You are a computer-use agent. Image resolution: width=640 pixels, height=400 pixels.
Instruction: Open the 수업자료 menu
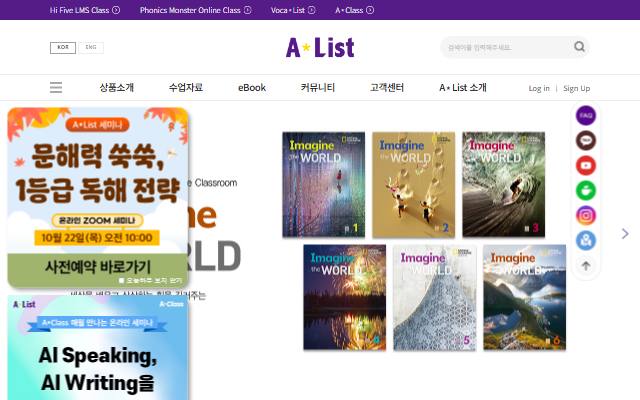pos(186,87)
